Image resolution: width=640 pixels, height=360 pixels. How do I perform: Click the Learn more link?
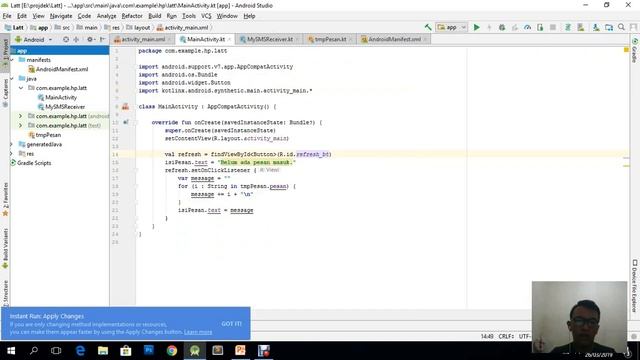click(x=198, y=332)
